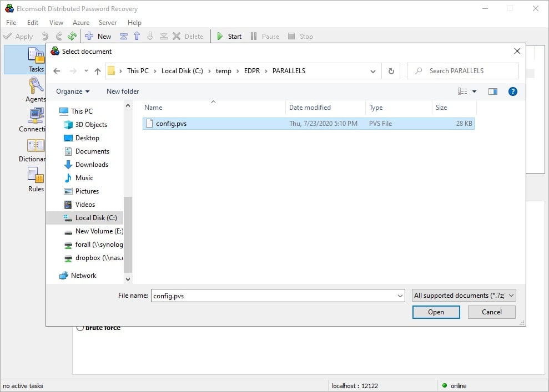Click the green Start play icon
This screenshot has height=392, width=549.
click(x=220, y=36)
